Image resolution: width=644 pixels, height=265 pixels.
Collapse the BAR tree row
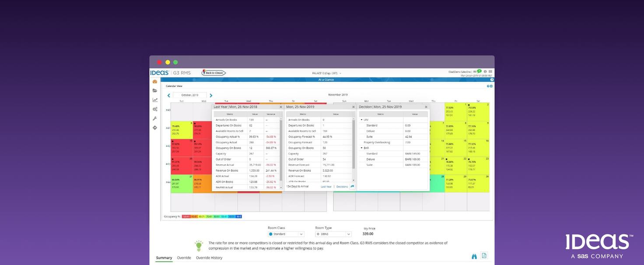pos(361,148)
